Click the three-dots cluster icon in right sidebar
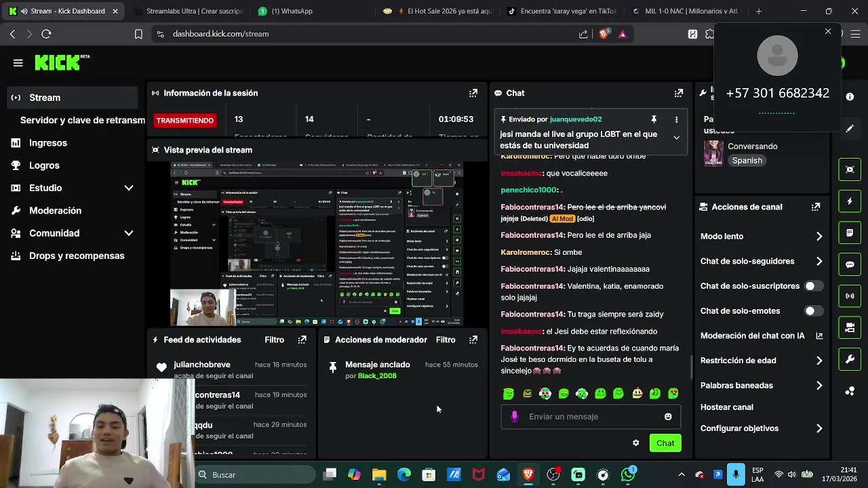This screenshot has height=488, width=868. point(850,391)
